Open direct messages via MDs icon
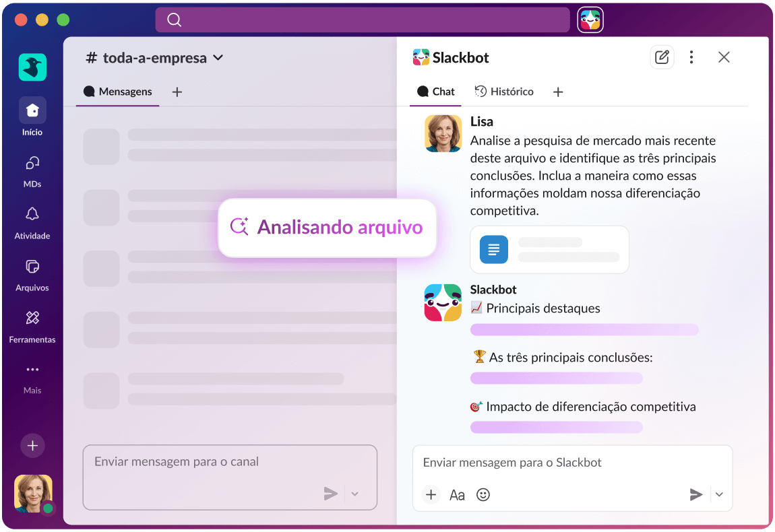 (32, 167)
